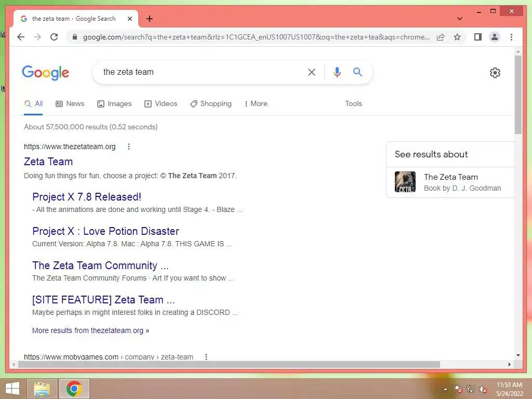
Task: Open network status tray icon
Action: click(471, 389)
